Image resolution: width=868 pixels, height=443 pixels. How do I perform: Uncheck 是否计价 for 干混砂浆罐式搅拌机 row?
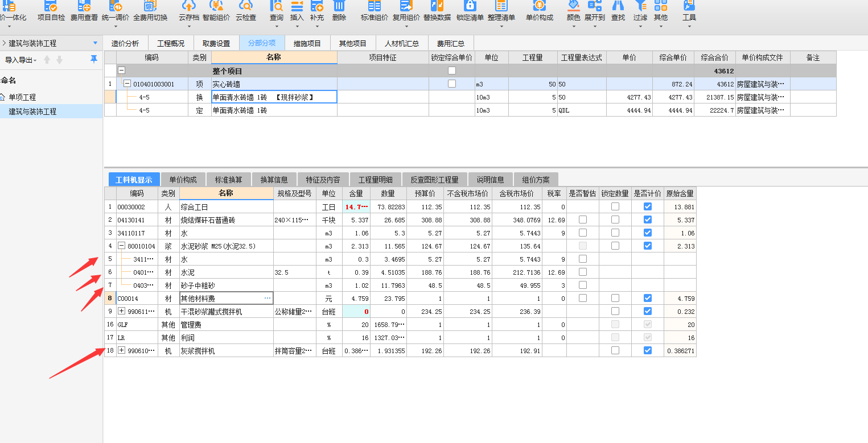(648, 311)
